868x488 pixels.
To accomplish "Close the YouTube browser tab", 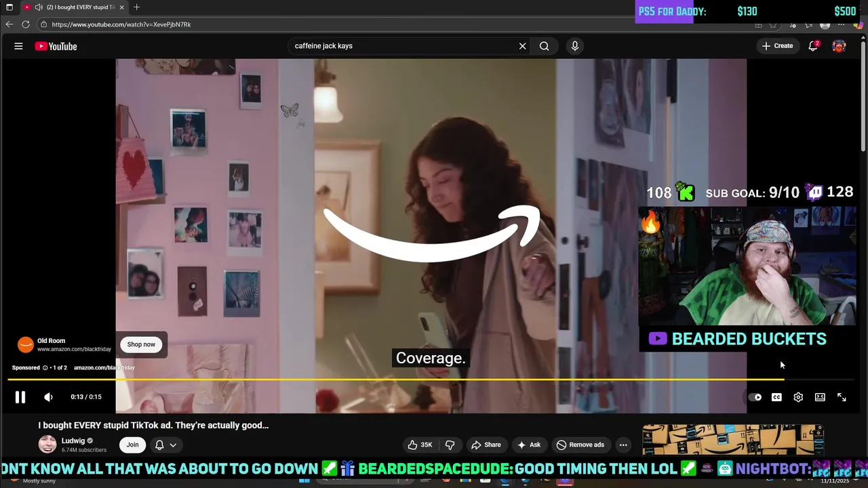I will point(122,7).
